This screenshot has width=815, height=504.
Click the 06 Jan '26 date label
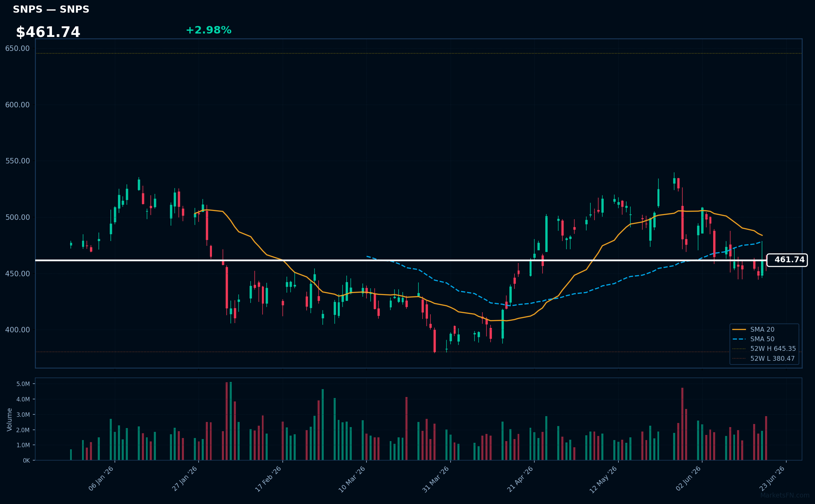[x=101, y=479]
